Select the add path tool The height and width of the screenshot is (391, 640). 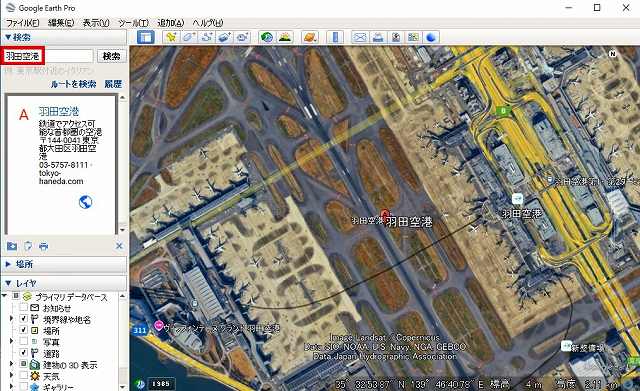click(x=207, y=38)
